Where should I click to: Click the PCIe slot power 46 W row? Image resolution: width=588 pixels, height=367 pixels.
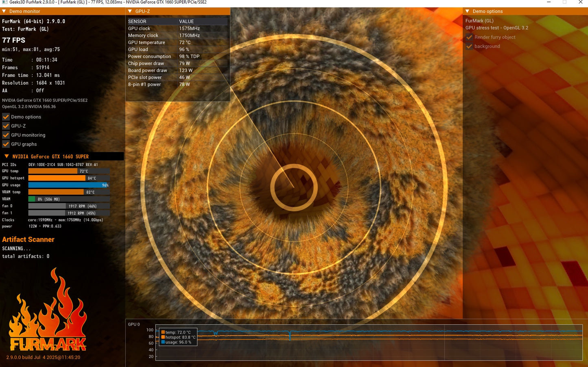177,78
